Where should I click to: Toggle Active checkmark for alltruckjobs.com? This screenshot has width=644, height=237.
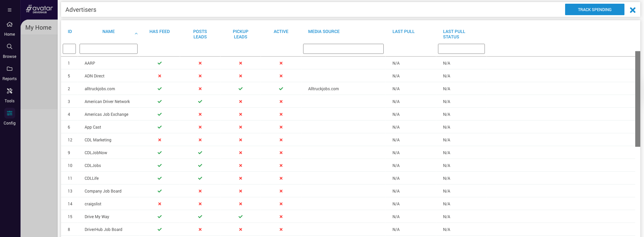281,89
